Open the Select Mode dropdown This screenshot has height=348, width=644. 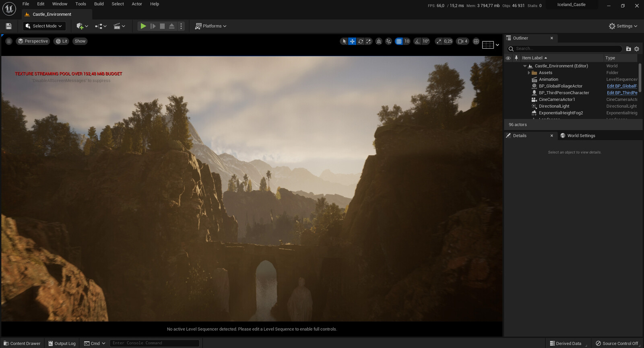(44, 26)
